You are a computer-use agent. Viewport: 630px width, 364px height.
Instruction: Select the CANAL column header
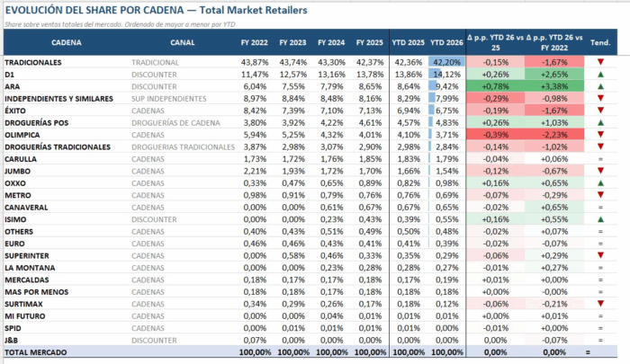pyautogui.click(x=183, y=42)
